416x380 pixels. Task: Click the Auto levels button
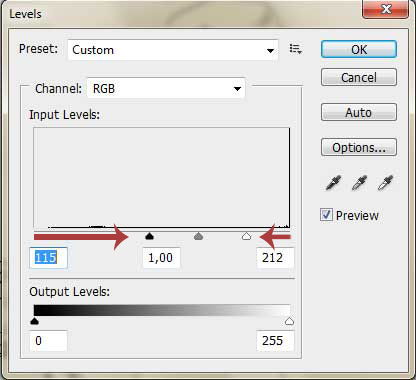[359, 112]
